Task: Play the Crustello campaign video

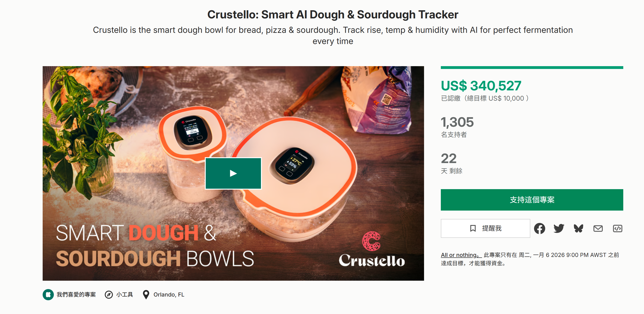Action: click(x=233, y=173)
